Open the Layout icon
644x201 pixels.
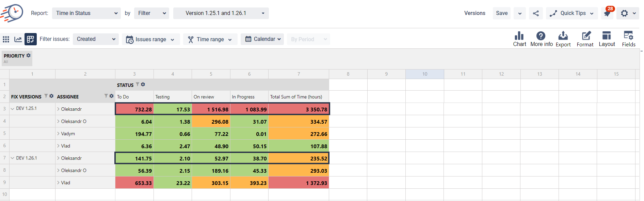(607, 36)
